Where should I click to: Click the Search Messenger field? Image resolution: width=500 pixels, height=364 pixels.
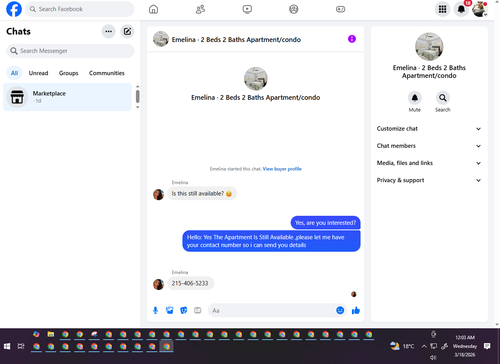70,51
